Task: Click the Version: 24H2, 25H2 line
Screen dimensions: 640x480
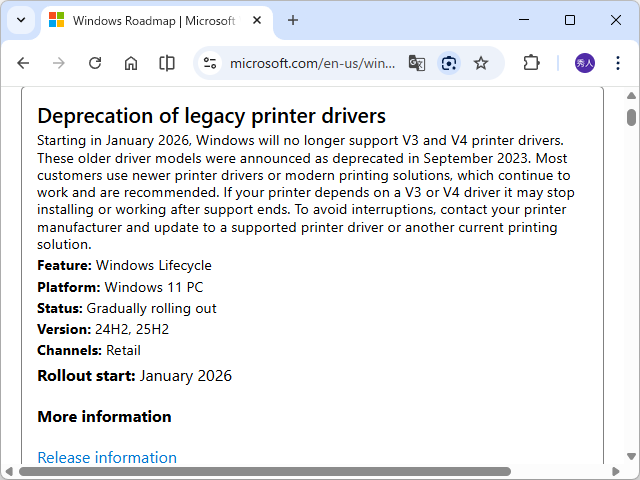Action: (103, 329)
